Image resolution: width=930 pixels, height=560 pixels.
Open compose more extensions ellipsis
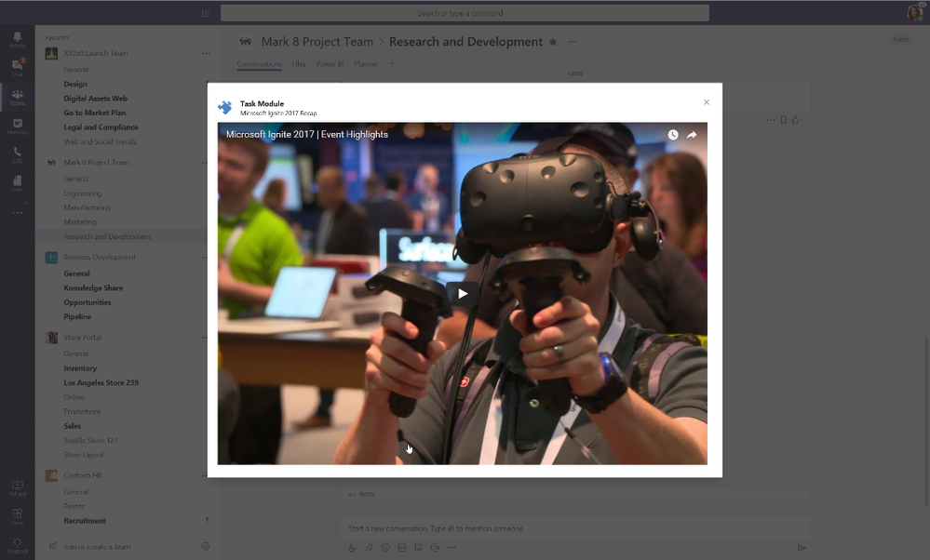452,548
